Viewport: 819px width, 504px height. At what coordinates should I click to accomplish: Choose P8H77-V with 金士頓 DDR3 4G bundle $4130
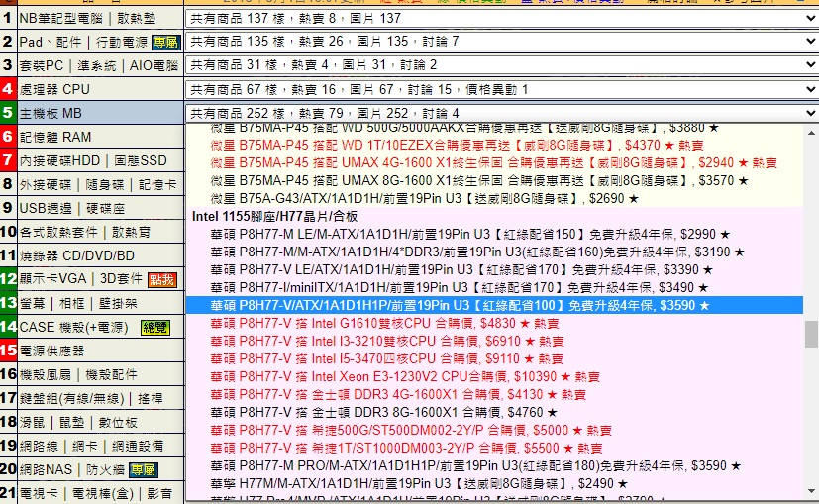point(494,394)
